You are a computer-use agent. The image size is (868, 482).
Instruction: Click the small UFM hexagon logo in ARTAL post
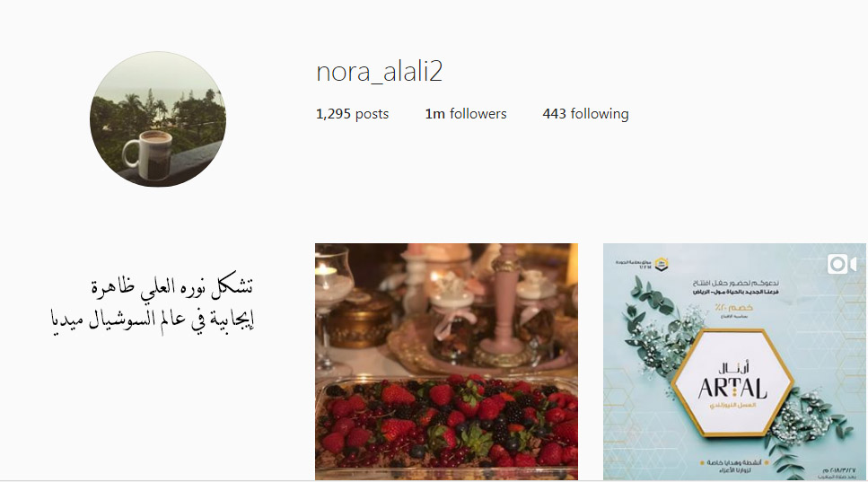point(661,265)
